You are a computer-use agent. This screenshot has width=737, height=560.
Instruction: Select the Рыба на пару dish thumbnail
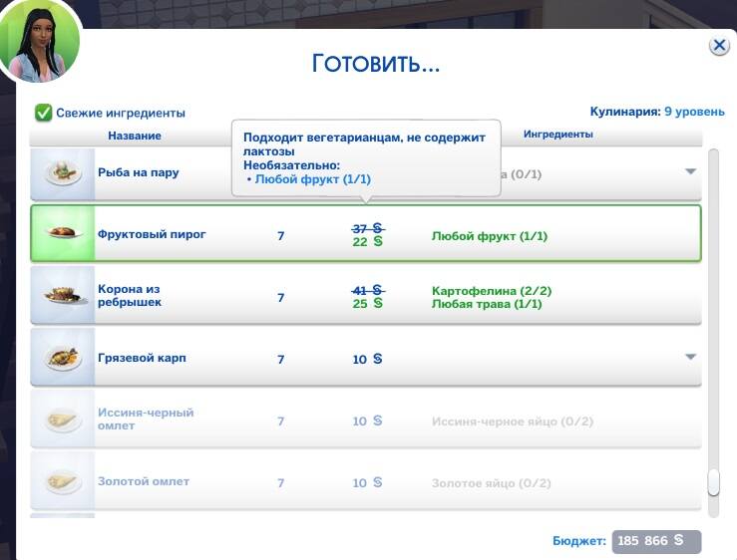63,173
